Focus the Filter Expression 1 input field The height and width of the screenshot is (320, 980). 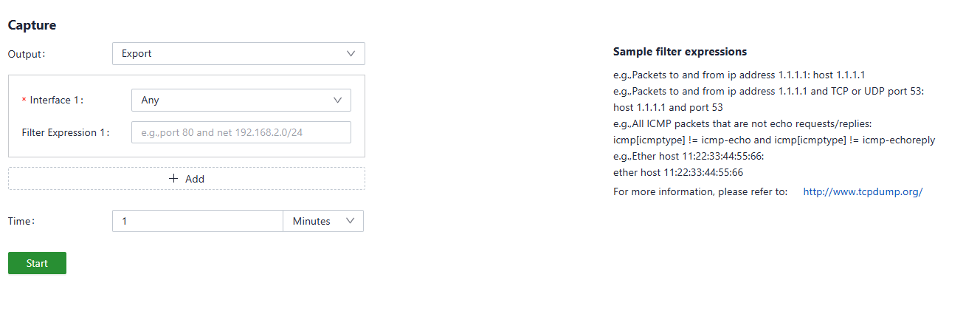click(x=241, y=132)
